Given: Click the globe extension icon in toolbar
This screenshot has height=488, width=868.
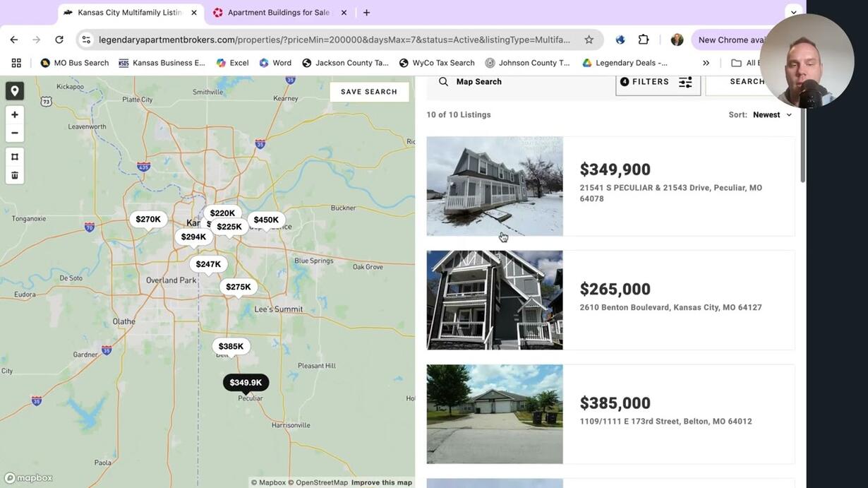Looking at the screenshot, I should coord(620,40).
